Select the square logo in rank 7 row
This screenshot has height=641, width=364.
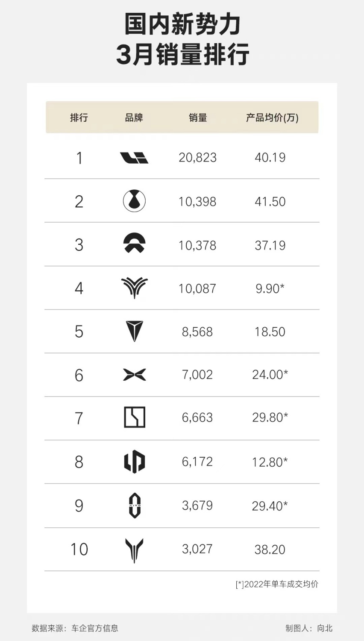135,418
